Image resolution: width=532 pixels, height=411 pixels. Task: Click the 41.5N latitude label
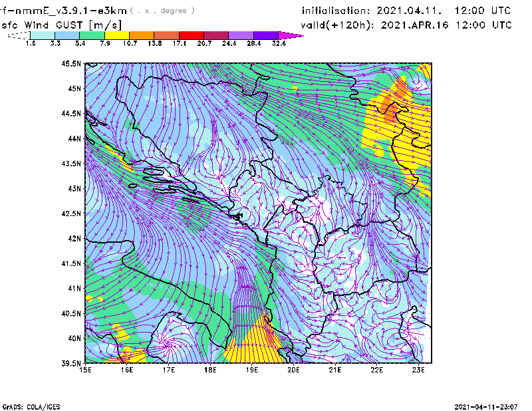coord(71,263)
